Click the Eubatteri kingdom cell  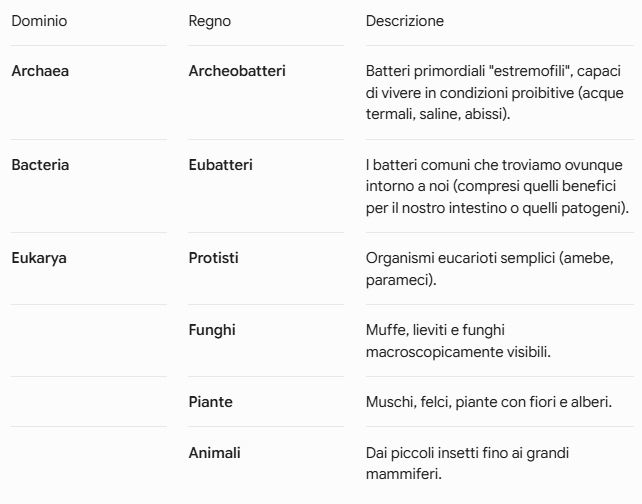pos(220,165)
